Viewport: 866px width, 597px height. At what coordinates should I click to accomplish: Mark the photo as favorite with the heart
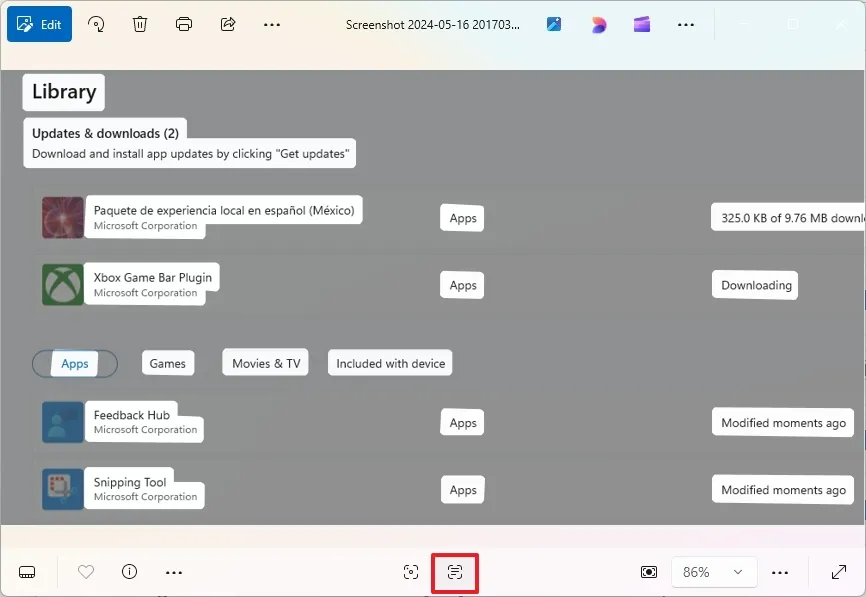[x=86, y=572]
